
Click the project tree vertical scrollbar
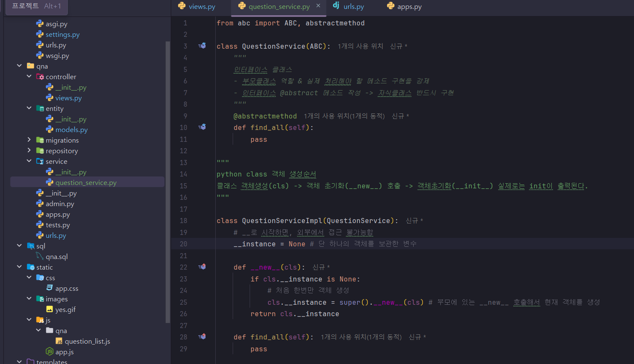[x=168, y=182]
